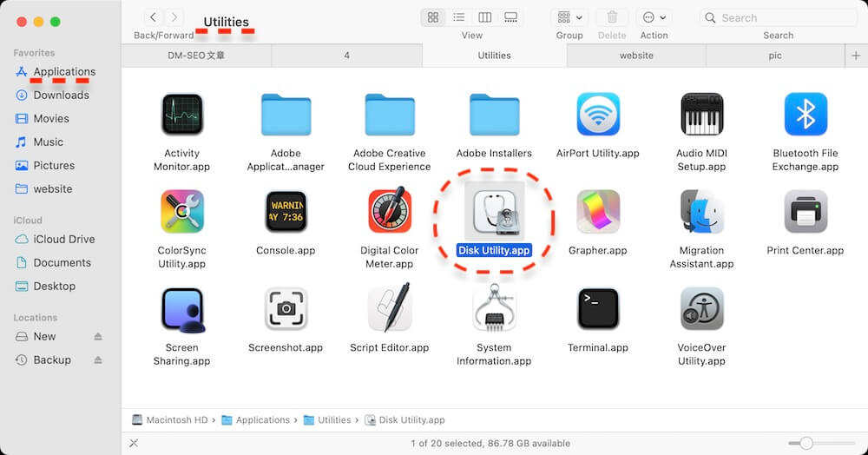
Task: Switch to gallery view
Action: (511, 17)
